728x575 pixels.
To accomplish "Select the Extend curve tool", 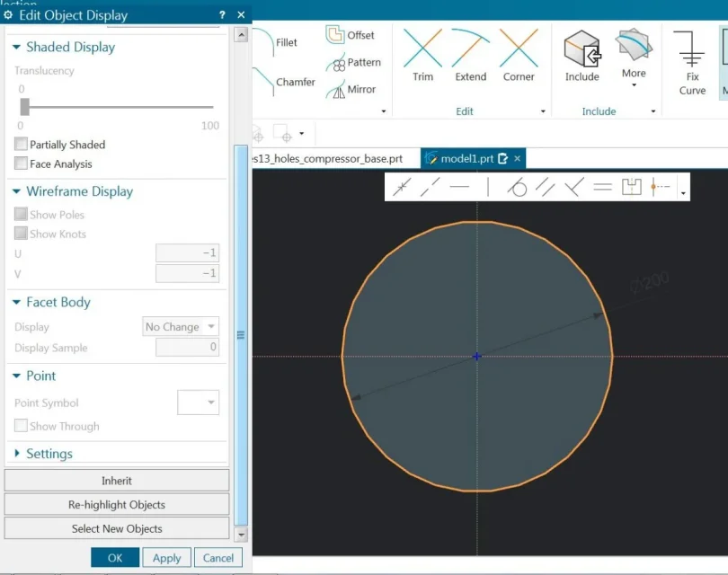I will click(470, 56).
